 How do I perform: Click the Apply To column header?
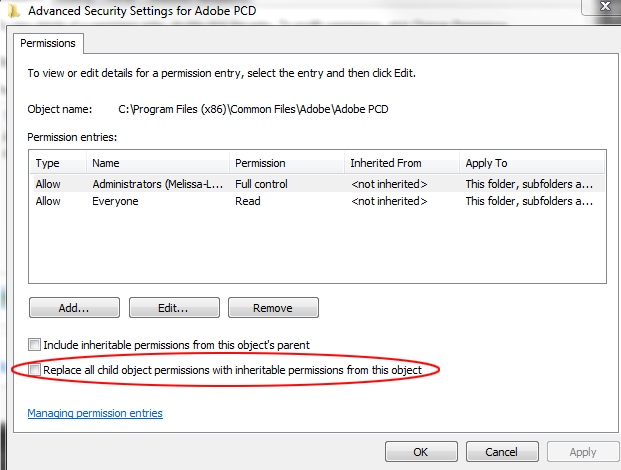coord(532,163)
